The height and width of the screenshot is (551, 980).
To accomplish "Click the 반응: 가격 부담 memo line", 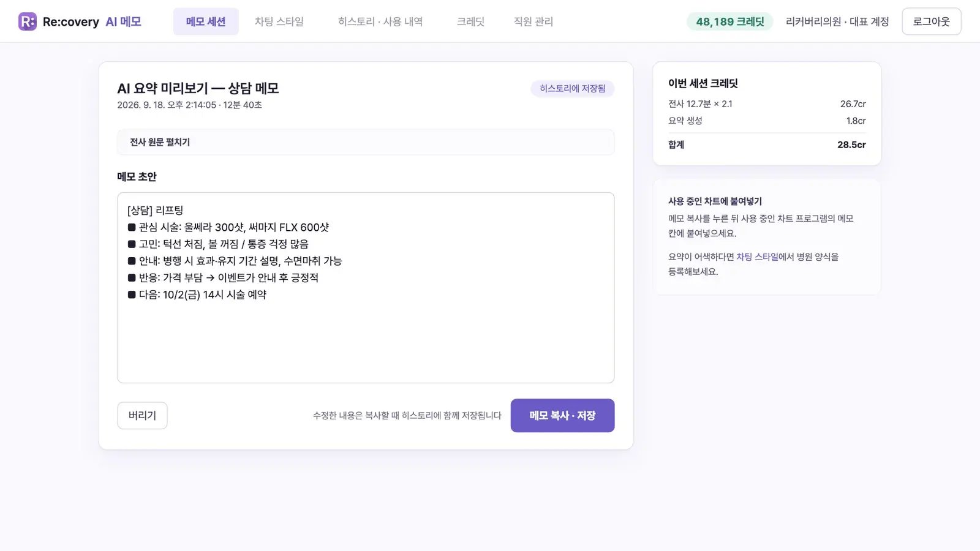I will 223,277.
